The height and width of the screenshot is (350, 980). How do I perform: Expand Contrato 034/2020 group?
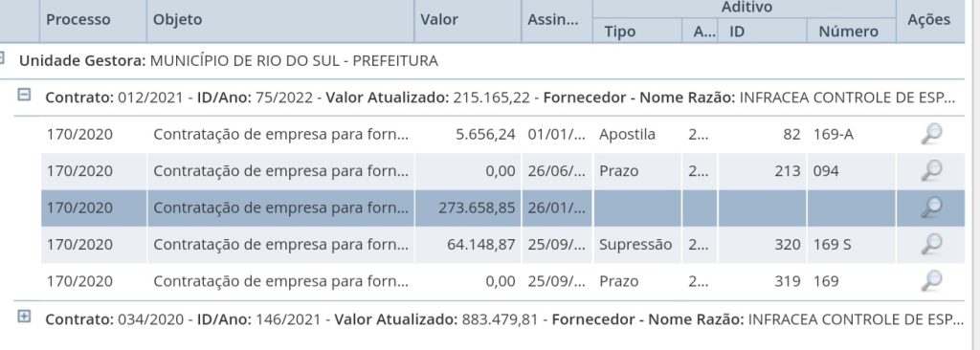pos(24,317)
